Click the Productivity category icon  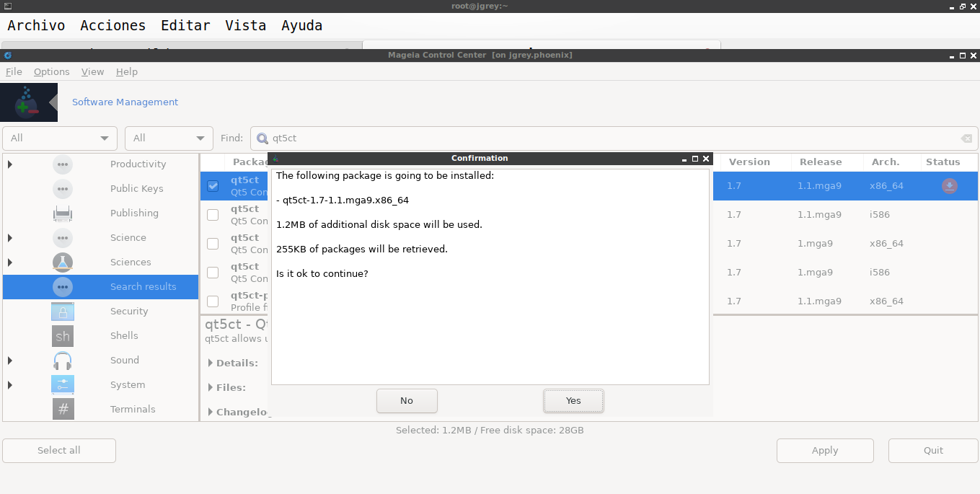63,164
